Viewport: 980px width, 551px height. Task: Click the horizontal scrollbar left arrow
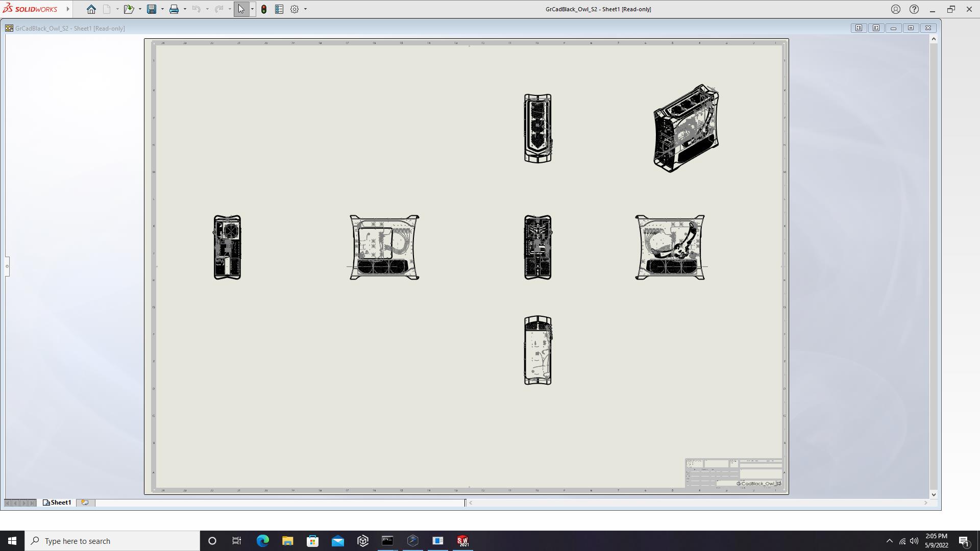[471, 503]
